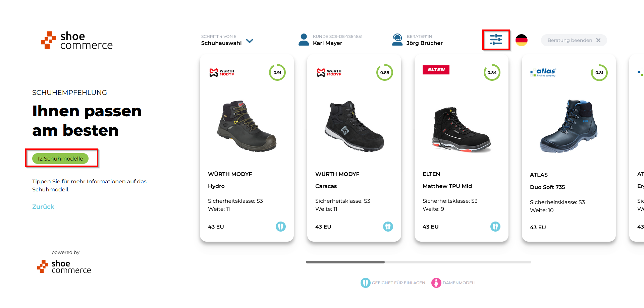Open the Schritt 4 von 6 step selector
Viewport: 644px width, 308px height.
(x=227, y=40)
